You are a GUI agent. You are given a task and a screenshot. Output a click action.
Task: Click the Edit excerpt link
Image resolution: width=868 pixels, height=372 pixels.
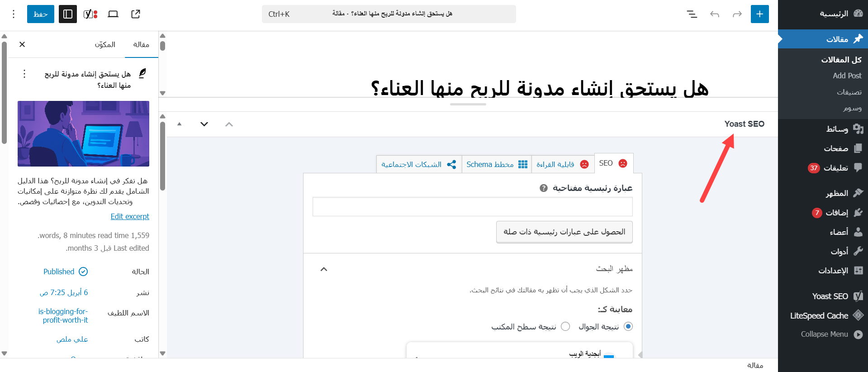(x=130, y=216)
